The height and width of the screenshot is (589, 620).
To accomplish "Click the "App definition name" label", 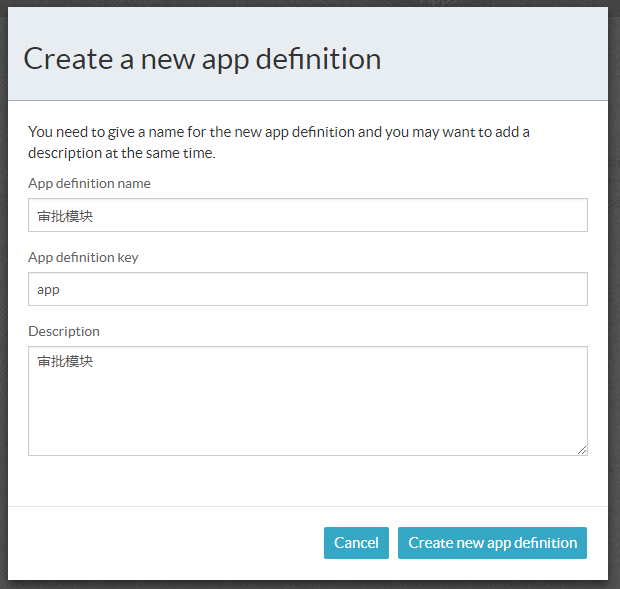I will point(89,184).
